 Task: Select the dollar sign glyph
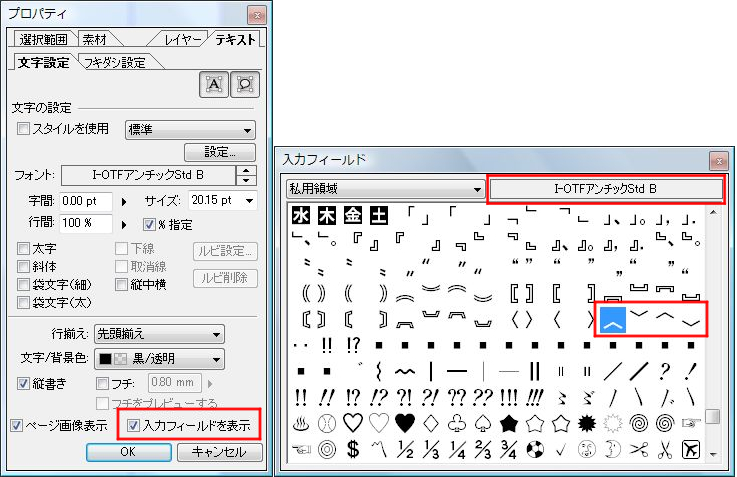click(x=353, y=449)
